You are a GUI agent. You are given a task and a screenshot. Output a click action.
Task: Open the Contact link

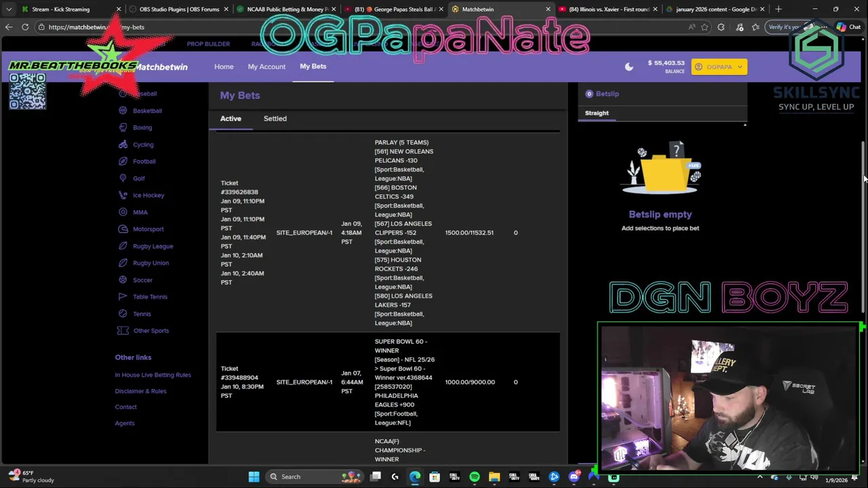click(125, 407)
